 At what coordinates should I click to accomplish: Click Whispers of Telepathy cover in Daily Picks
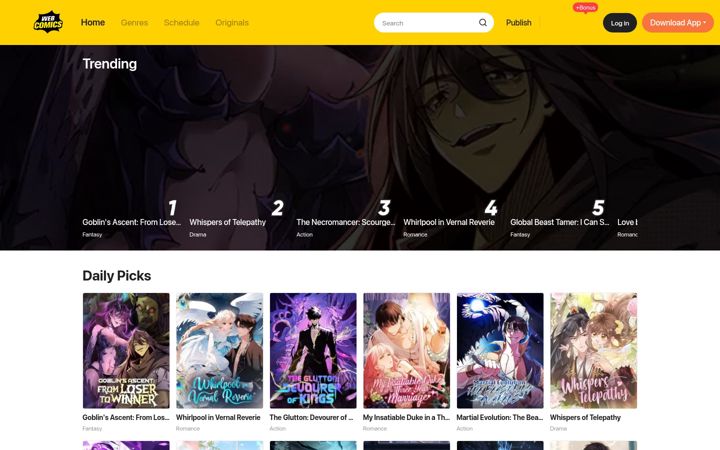pyautogui.click(x=593, y=351)
